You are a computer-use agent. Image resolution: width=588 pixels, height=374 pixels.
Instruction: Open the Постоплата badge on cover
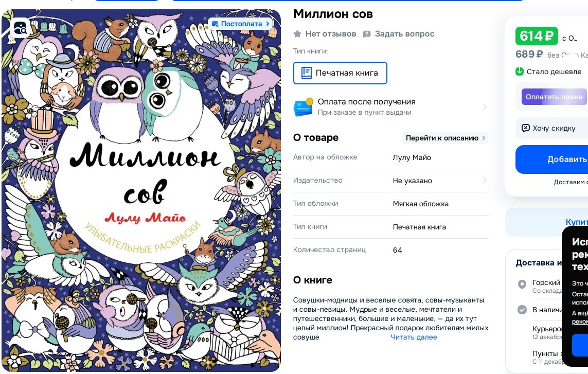coord(240,24)
